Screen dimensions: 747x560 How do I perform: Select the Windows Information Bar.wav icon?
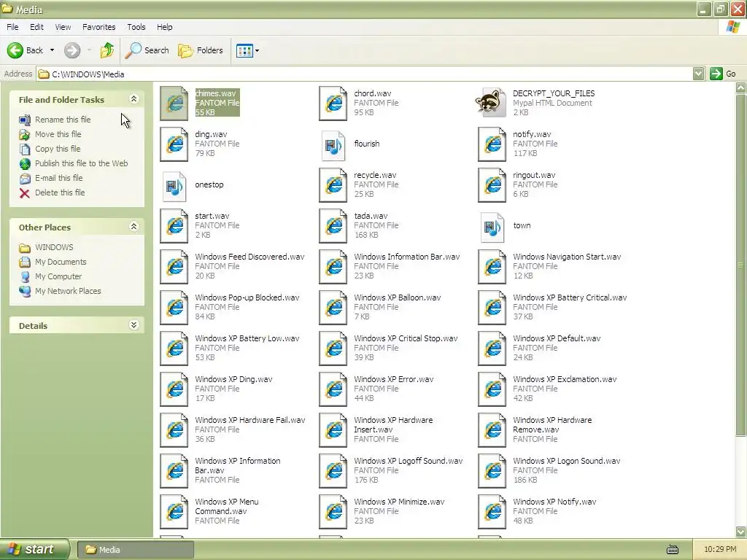pos(333,267)
